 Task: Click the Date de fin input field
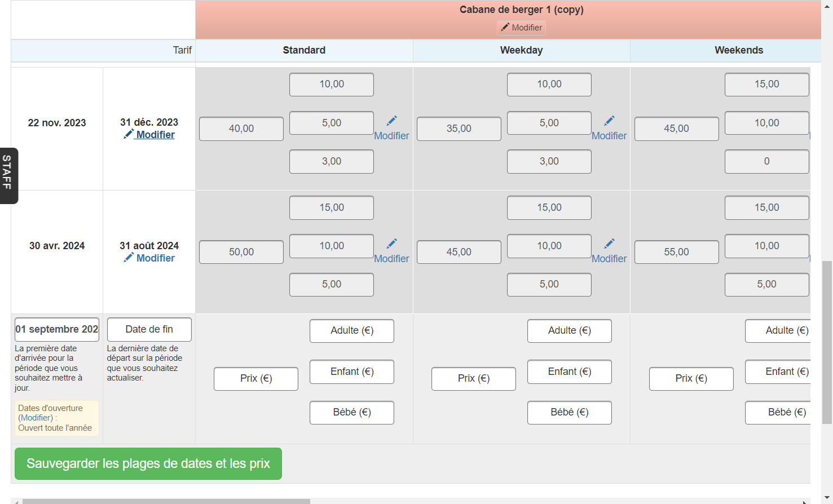click(x=149, y=329)
